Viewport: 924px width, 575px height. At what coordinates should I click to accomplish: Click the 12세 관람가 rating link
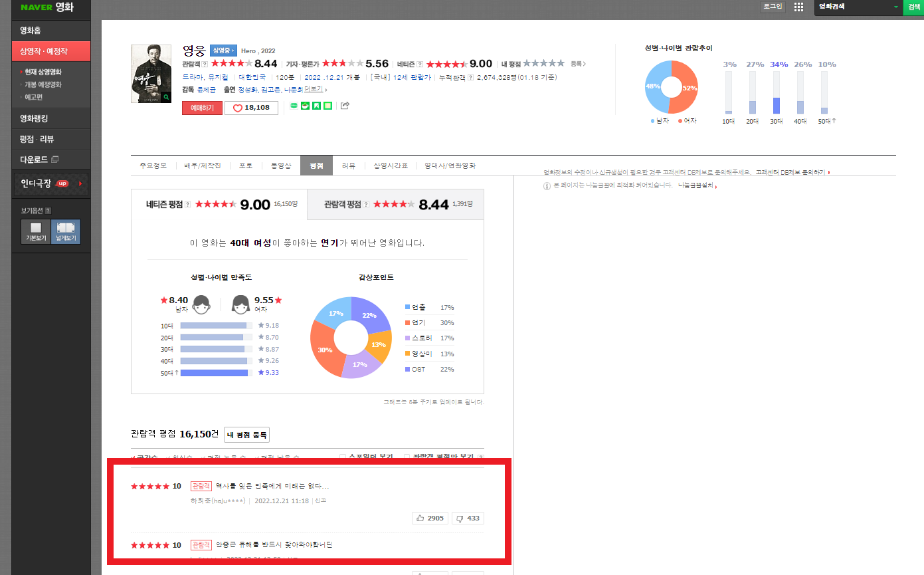click(x=411, y=77)
